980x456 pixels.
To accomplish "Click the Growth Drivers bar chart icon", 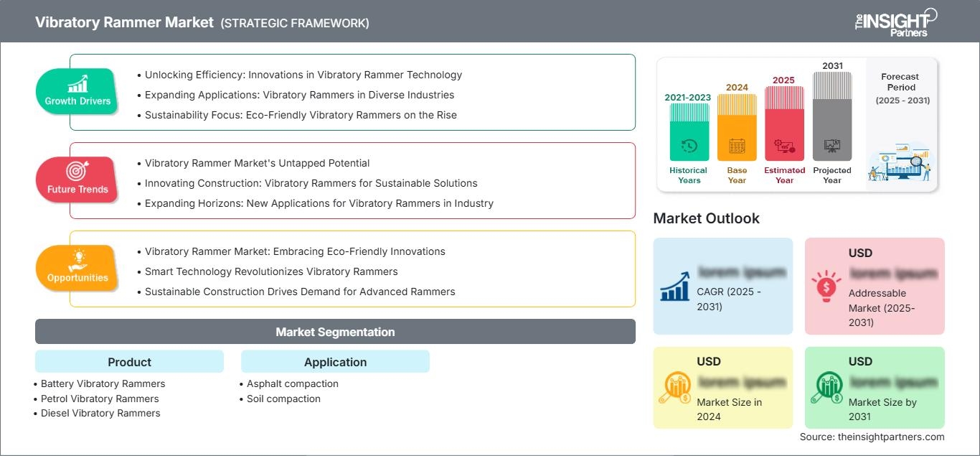I will pos(77,84).
